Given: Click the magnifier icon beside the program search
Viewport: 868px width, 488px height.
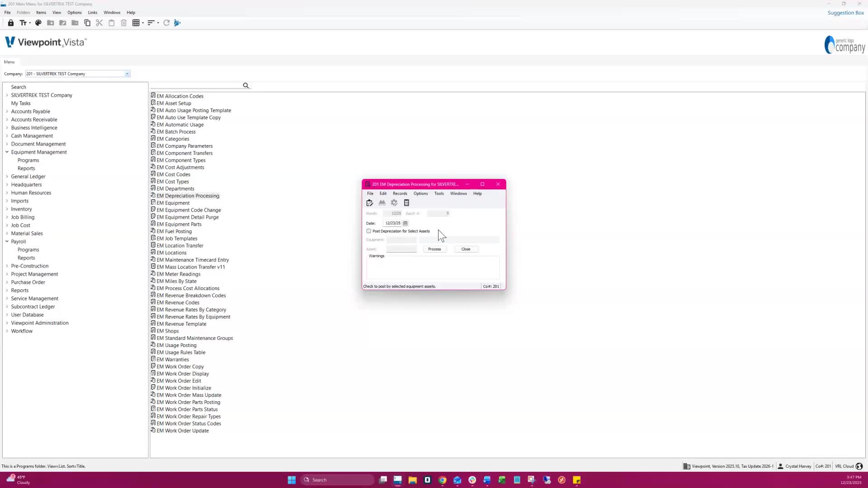Looking at the screenshot, I should (246, 85).
